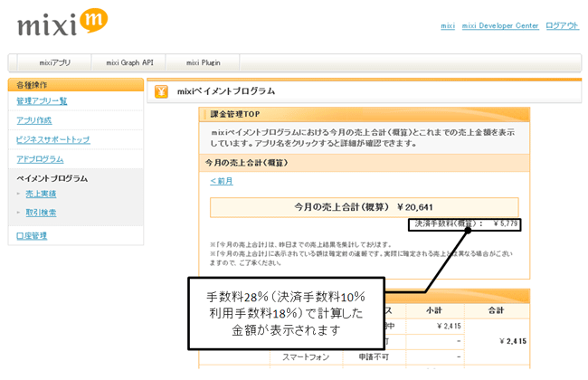Open the mixi link in top header
The image size is (588, 380).
tap(448, 25)
